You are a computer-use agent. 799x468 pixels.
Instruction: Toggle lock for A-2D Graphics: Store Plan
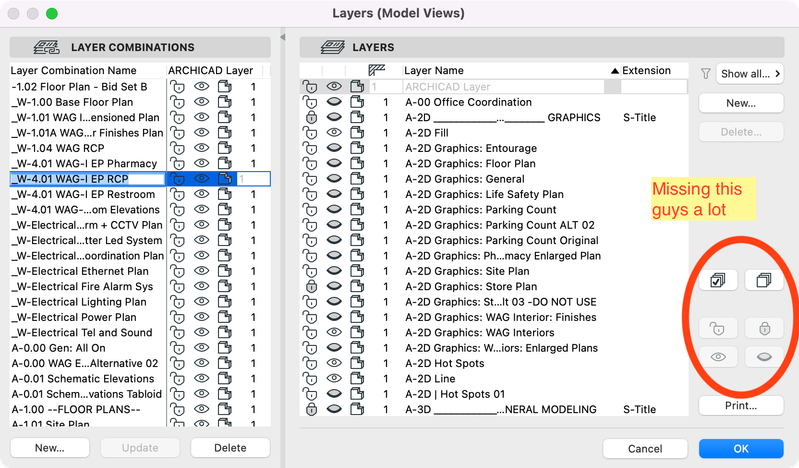coord(311,287)
